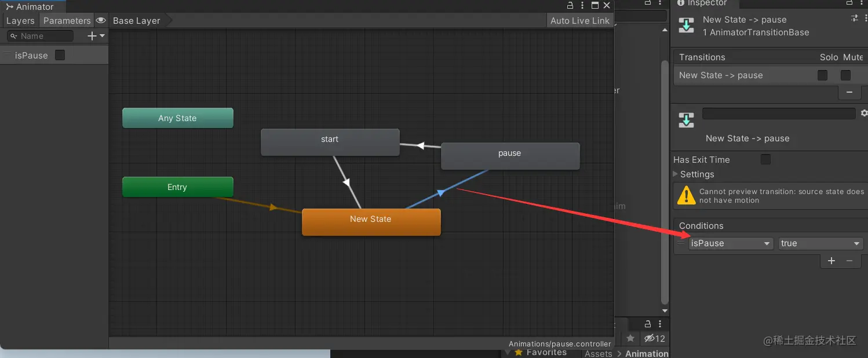
Task: Select the orange New State node
Action: [x=371, y=222]
